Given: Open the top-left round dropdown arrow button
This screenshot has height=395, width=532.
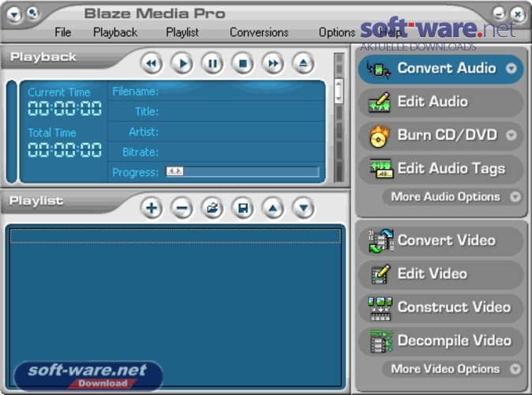Looking at the screenshot, I should [x=14, y=14].
